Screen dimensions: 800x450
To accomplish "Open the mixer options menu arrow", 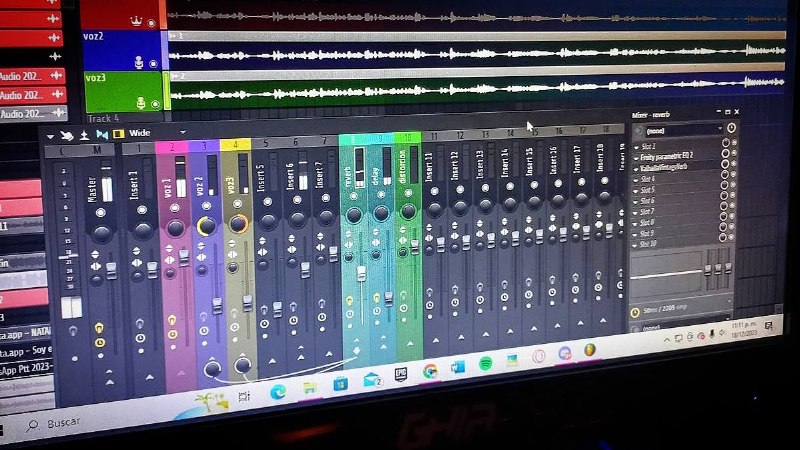I will click(50, 136).
